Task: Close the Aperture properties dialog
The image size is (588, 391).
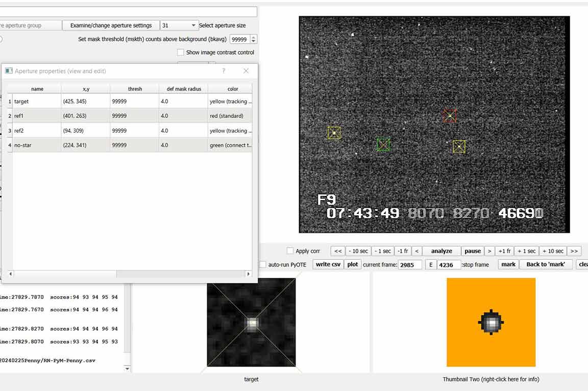Action: [246, 71]
